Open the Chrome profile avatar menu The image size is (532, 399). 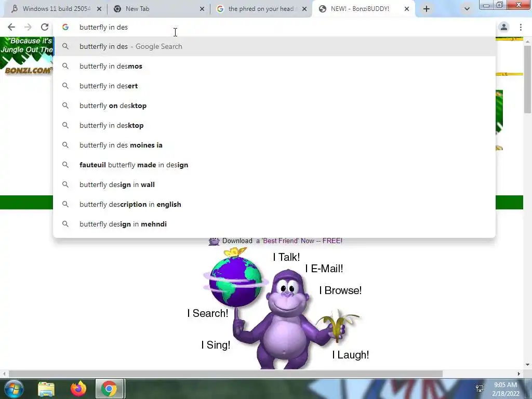click(504, 27)
